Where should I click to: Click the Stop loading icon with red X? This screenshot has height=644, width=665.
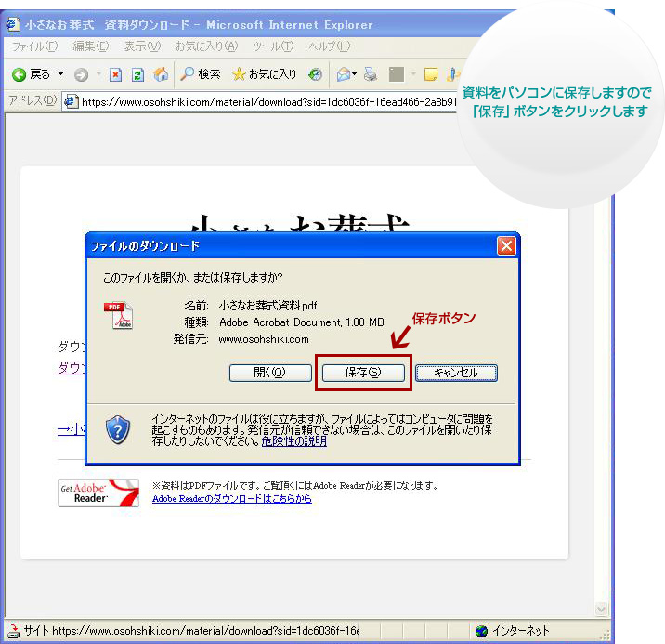pos(115,75)
